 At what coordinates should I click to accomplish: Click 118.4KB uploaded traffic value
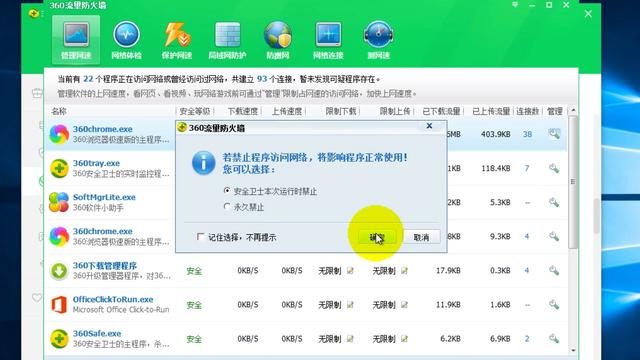pyautogui.click(x=496, y=168)
